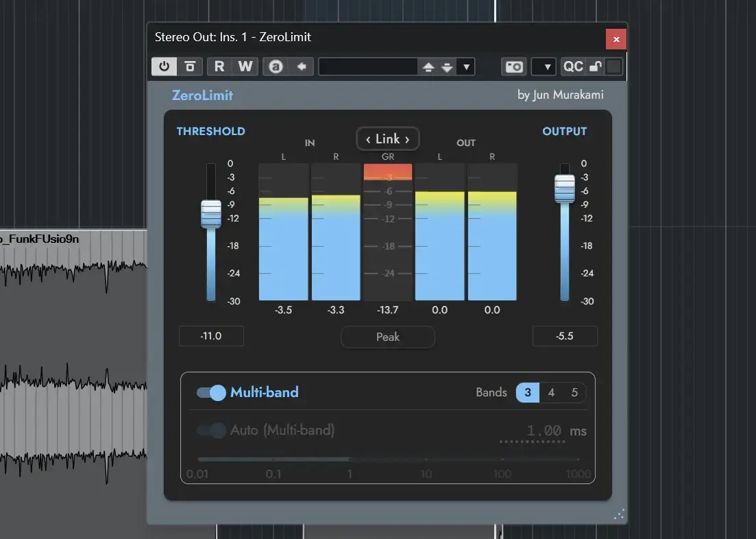
Task: Click the Peak mode button
Action: pyautogui.click(x=388, y=337)
